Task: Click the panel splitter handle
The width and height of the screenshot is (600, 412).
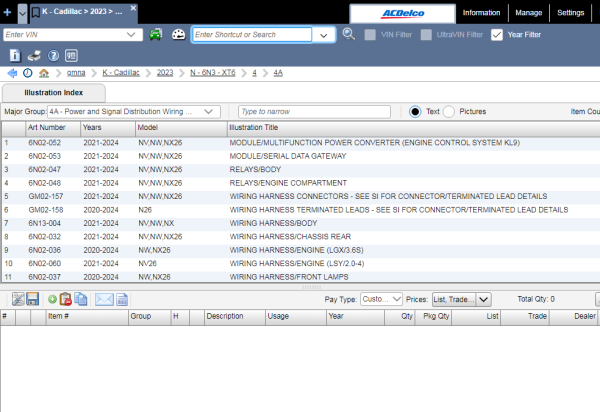Action: pos(311,287)
